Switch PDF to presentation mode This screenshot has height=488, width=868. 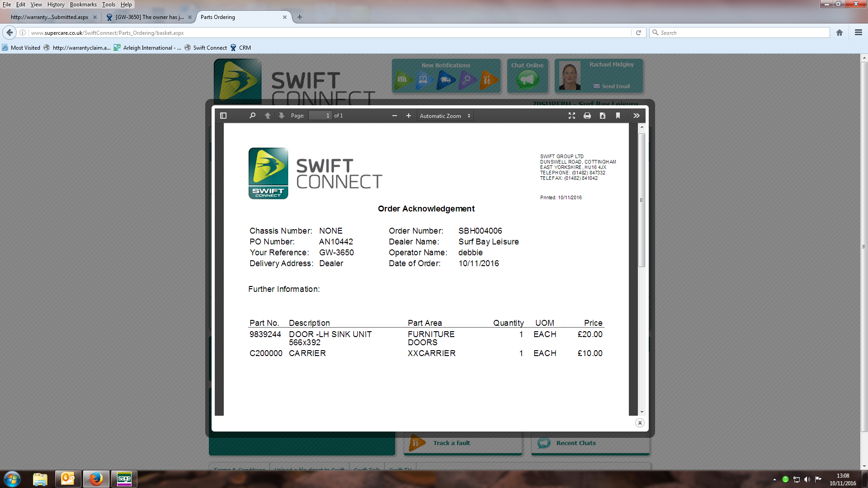pyautogui.click(x=572, y=116)
